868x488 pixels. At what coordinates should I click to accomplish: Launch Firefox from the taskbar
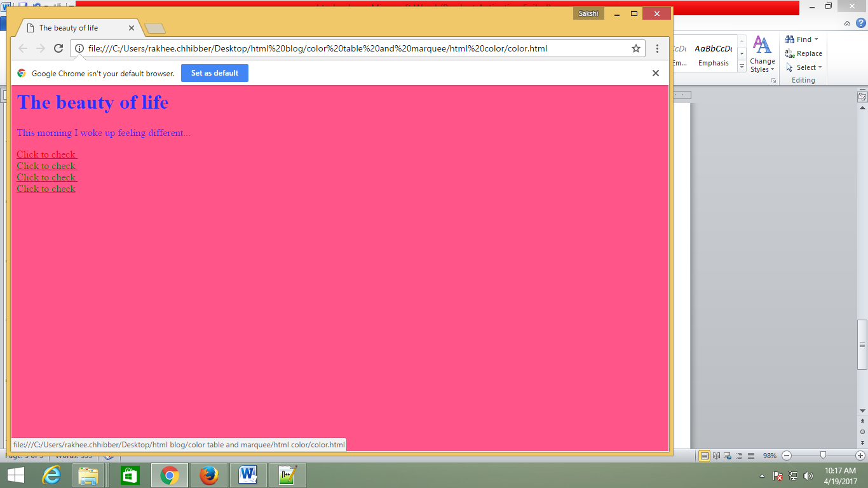208,475
